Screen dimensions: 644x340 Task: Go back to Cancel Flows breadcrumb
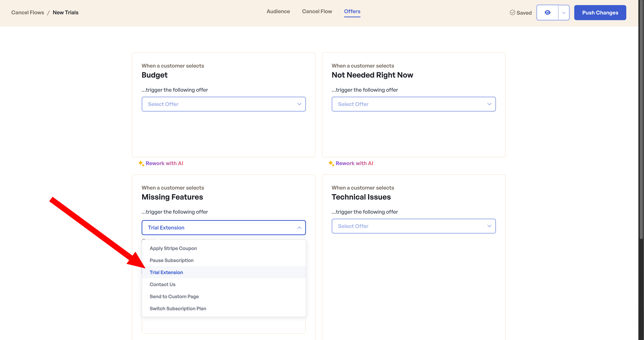(x=28, y=13)
